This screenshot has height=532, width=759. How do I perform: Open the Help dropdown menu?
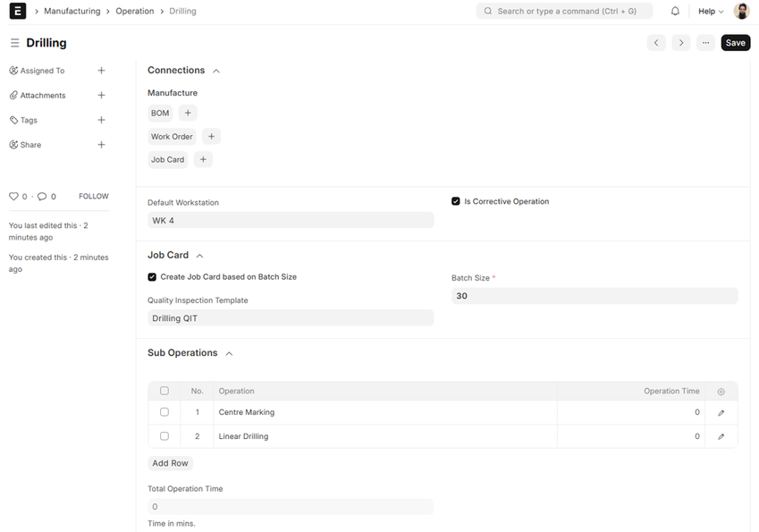point(711,12)
